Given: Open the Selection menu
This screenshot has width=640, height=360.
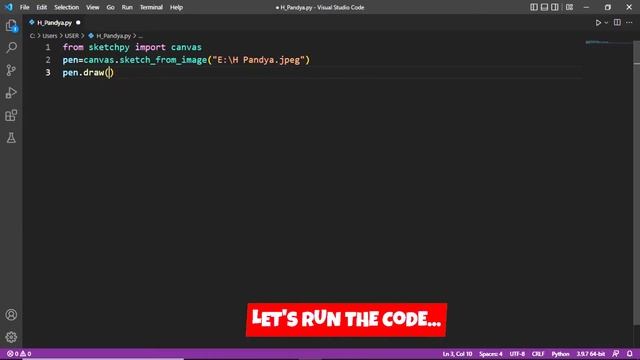Looking at the screenshot, I should point(67,7).
